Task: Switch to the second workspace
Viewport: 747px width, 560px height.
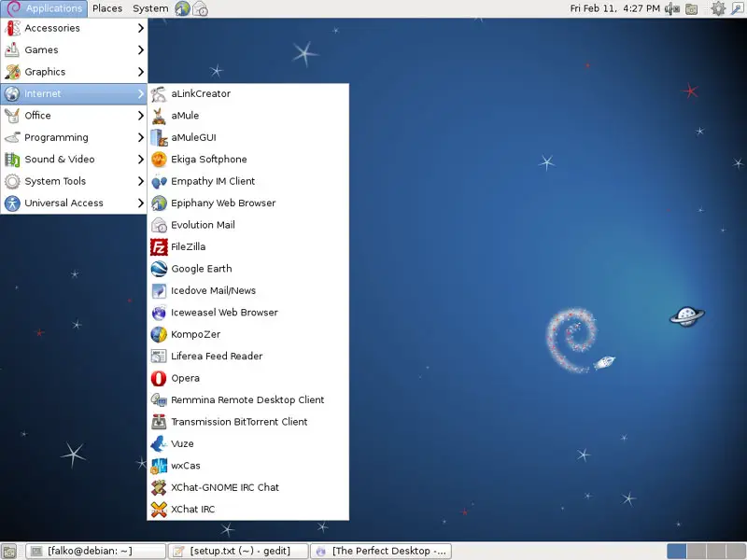Action: [697, 552]
